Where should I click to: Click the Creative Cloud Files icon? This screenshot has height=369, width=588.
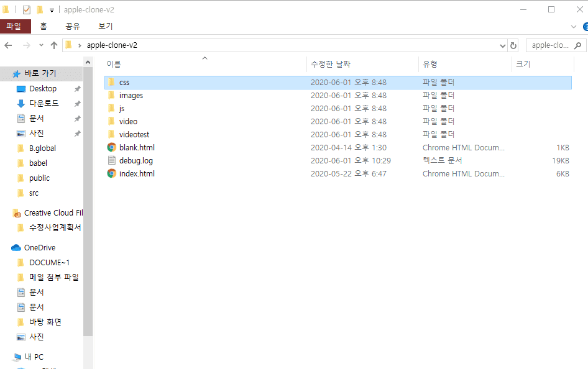[17, 213]
